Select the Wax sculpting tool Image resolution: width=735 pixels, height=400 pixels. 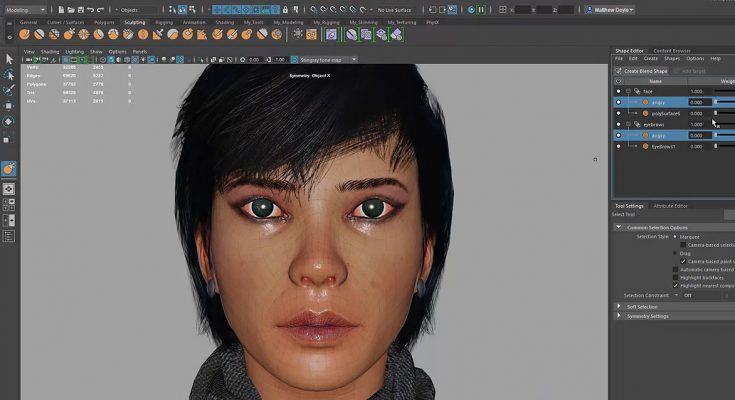[173, 34]
